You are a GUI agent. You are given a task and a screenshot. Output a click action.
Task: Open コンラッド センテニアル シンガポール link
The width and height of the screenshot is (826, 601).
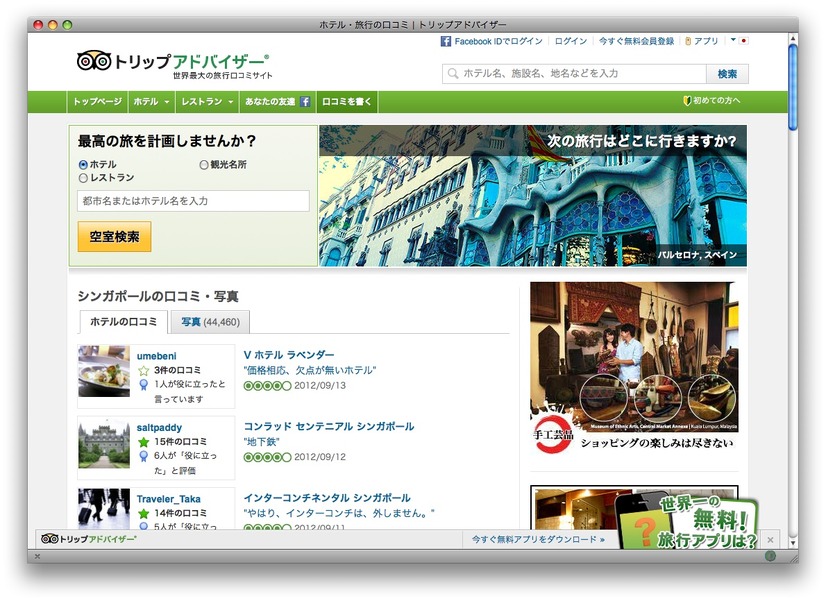point(329,427)
